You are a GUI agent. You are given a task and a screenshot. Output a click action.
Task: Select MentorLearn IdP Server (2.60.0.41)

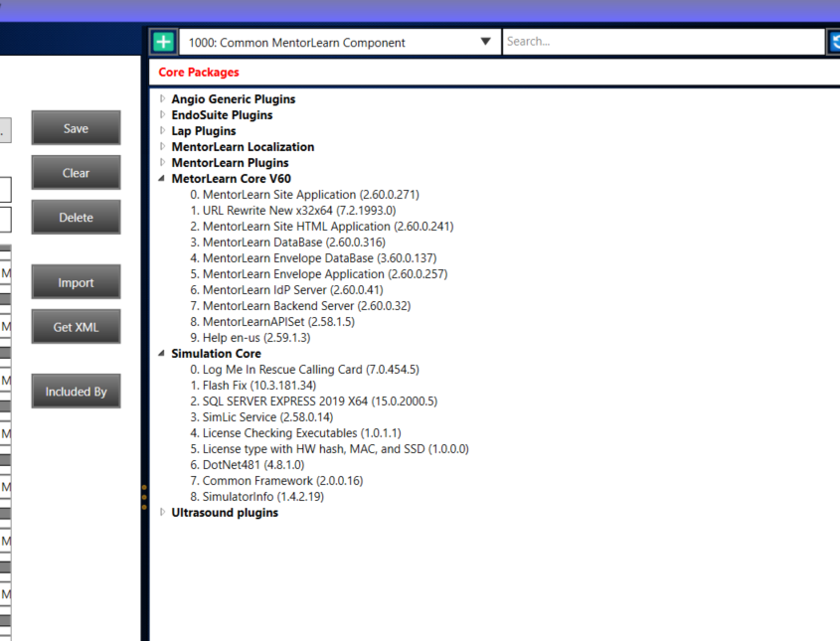click(286, 290)
